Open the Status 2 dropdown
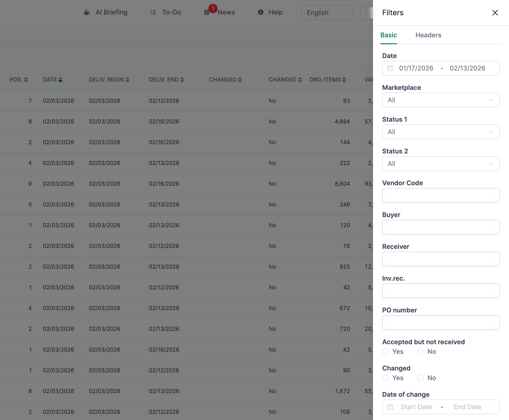Screen dimensions: 509x420 point(441,164)
